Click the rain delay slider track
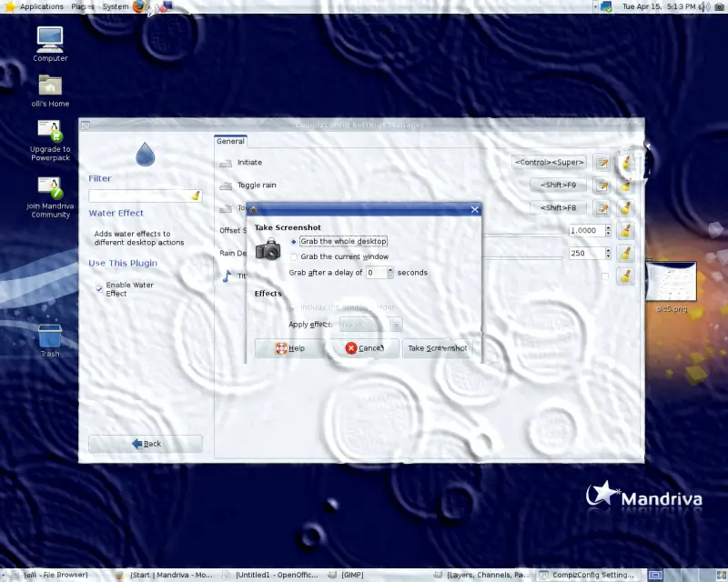This screenshot has height=582, width=728. point(522,257)
